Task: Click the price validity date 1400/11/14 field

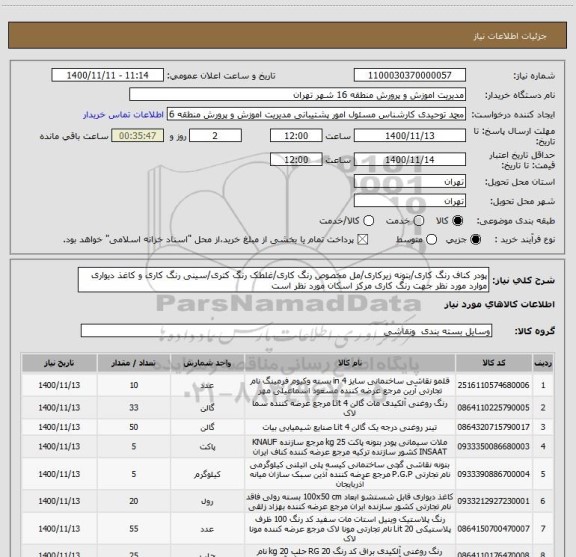Action: (410, 159)
